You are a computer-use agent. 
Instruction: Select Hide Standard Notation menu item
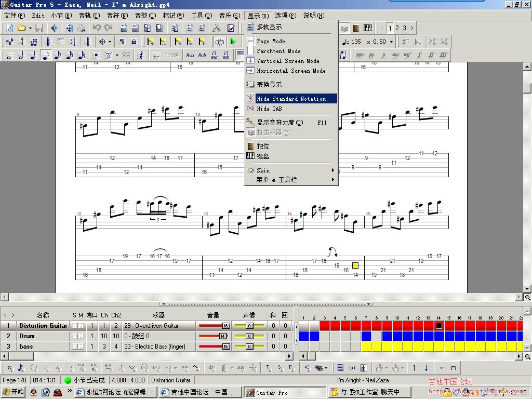coord(291,99)
